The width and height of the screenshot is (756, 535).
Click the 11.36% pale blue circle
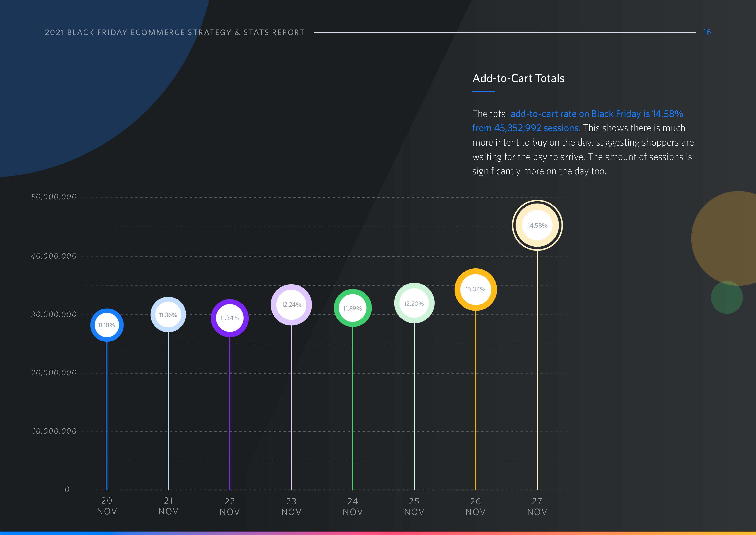click(168, 315)
